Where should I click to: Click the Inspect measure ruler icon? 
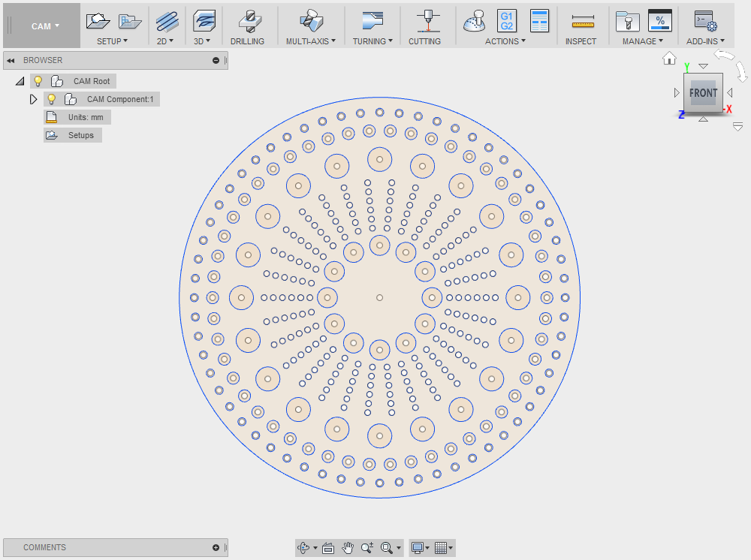(582, 21)
